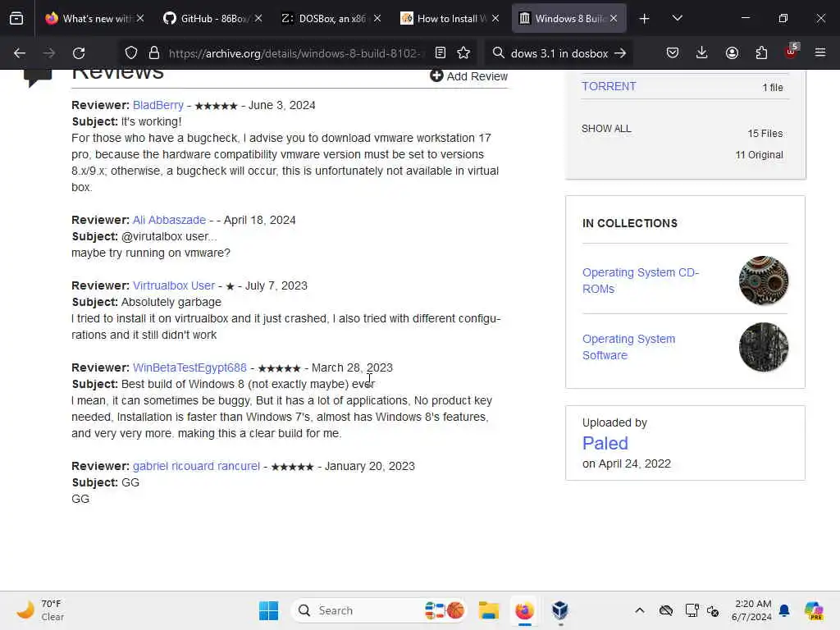Image resolution: width=840 pixels, height=630 pixels.
Task: Open VirtualBox from taskbar
Action: [559, 610]
